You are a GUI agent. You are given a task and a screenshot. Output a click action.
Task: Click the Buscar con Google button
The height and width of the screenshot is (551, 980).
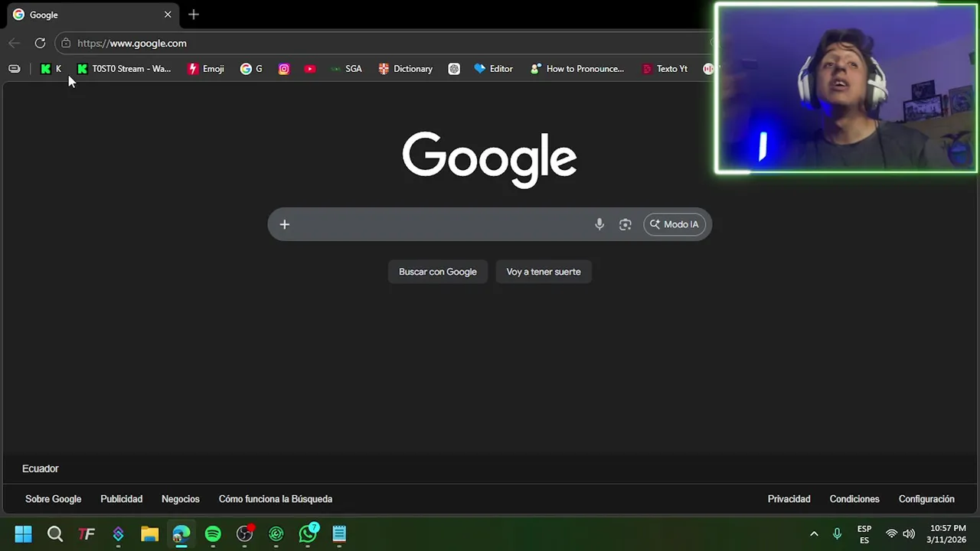438,272
